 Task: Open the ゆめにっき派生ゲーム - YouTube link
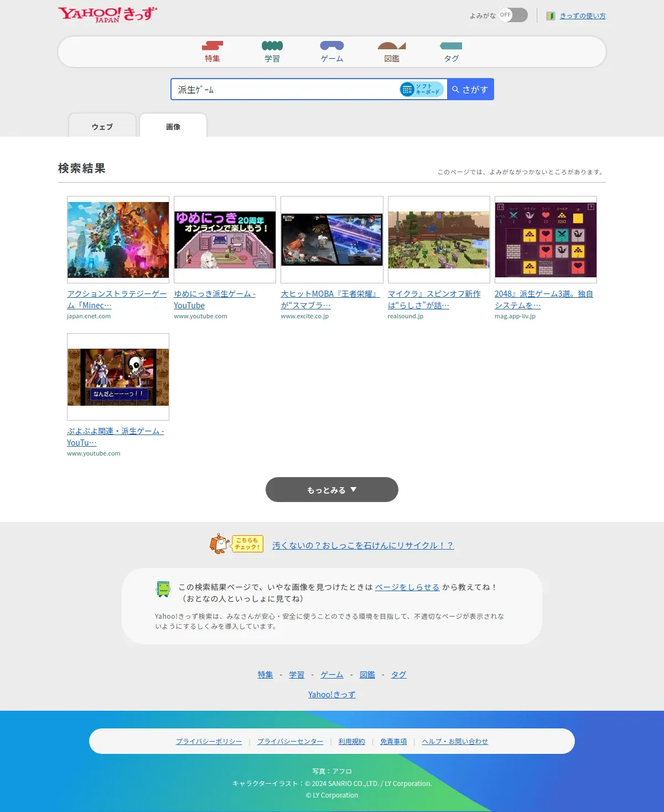click(215, 299)
